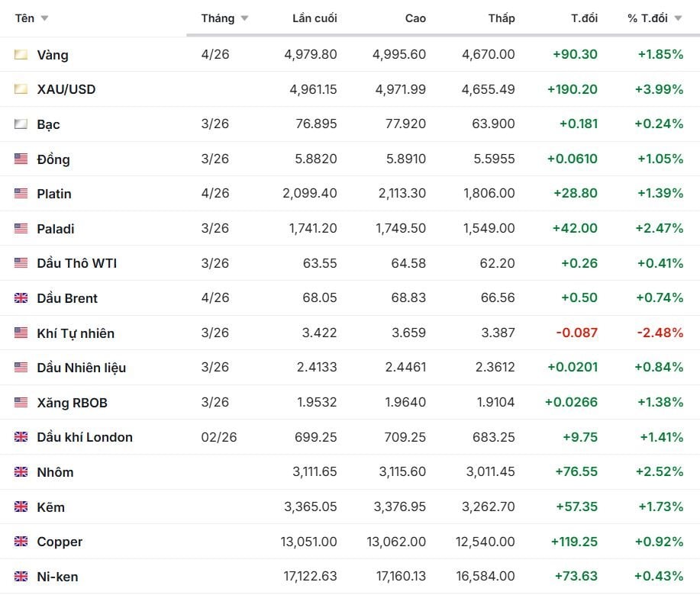Open the Copper commodity link
700x595 pixels.
60,542
